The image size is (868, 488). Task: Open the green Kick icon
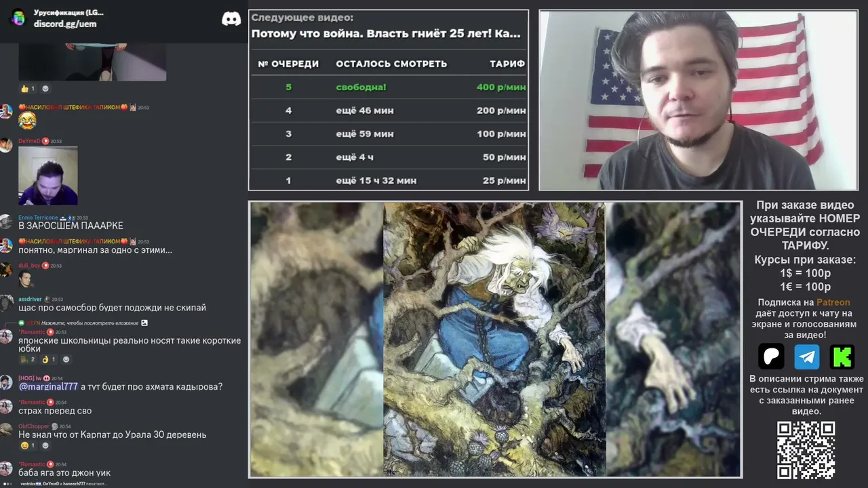point(842,357)
